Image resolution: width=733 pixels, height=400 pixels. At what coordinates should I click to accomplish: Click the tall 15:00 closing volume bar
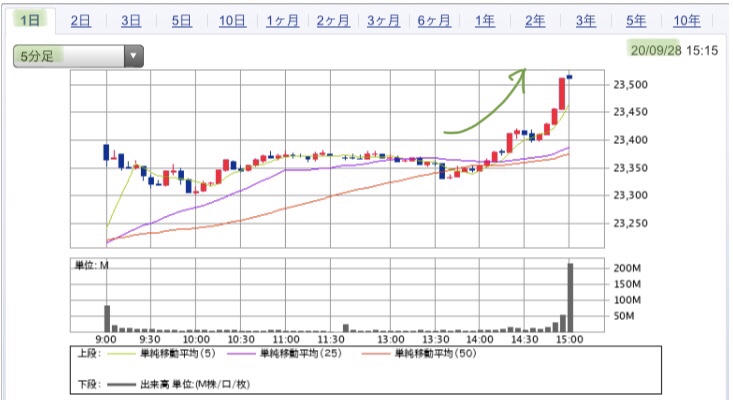tap(570, 298)
